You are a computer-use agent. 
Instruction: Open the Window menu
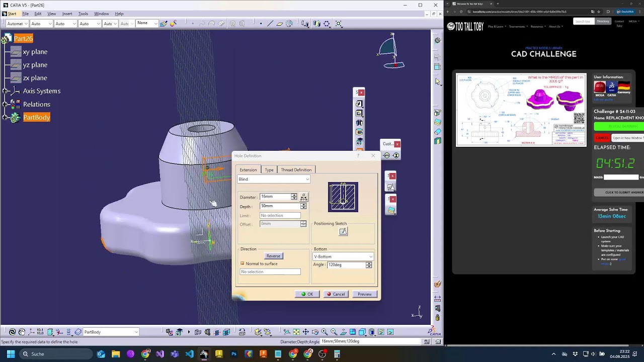101,14
